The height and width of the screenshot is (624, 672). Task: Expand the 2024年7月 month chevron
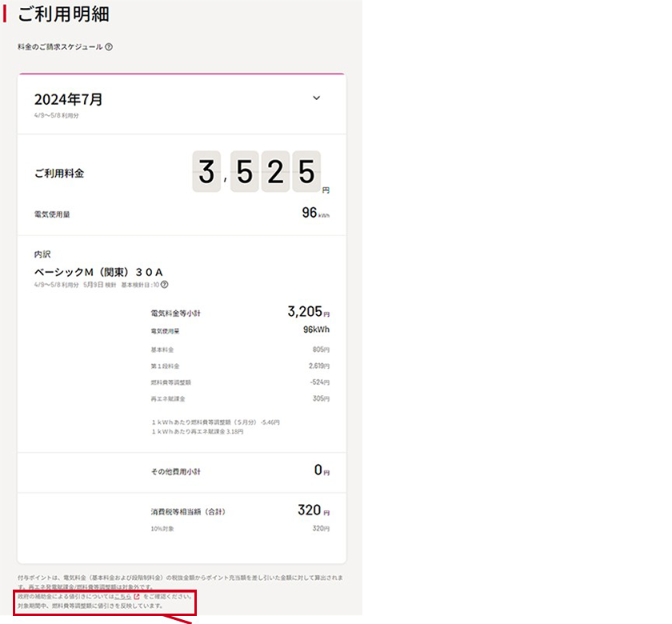pos(316,98)
